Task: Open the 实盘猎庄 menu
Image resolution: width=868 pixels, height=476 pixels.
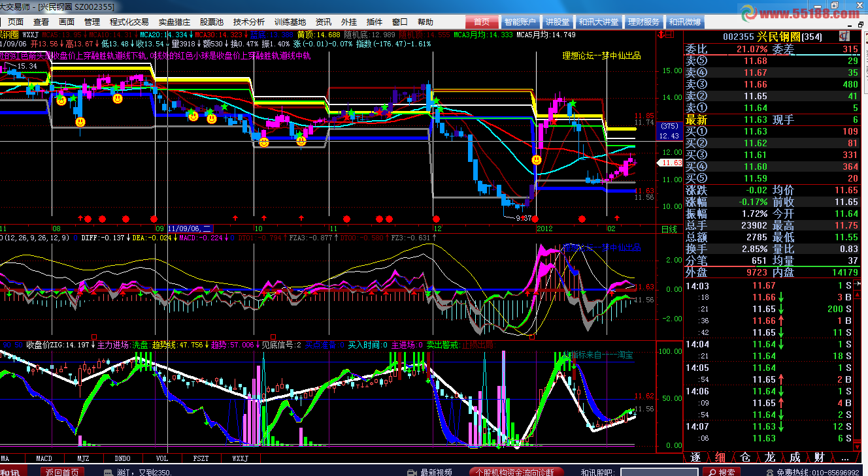Action: tap(174, 22)
